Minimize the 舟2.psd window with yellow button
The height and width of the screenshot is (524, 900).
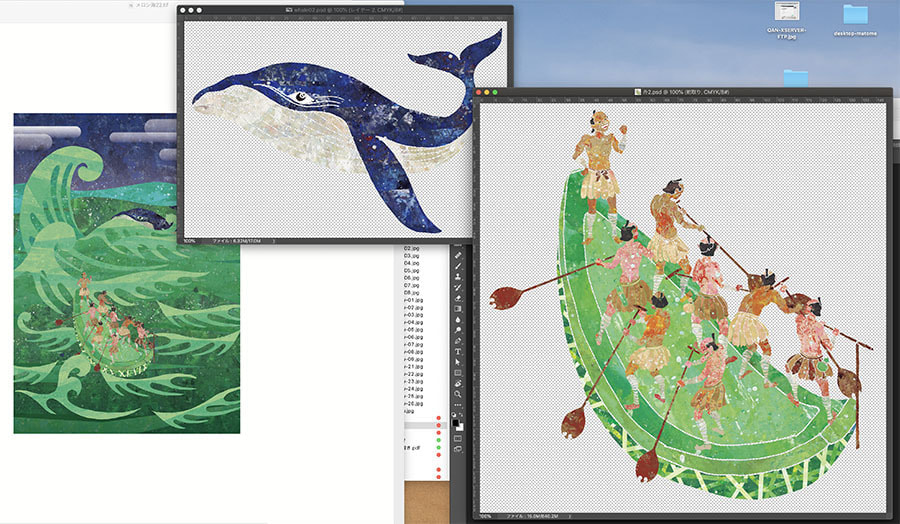(487, 92)
